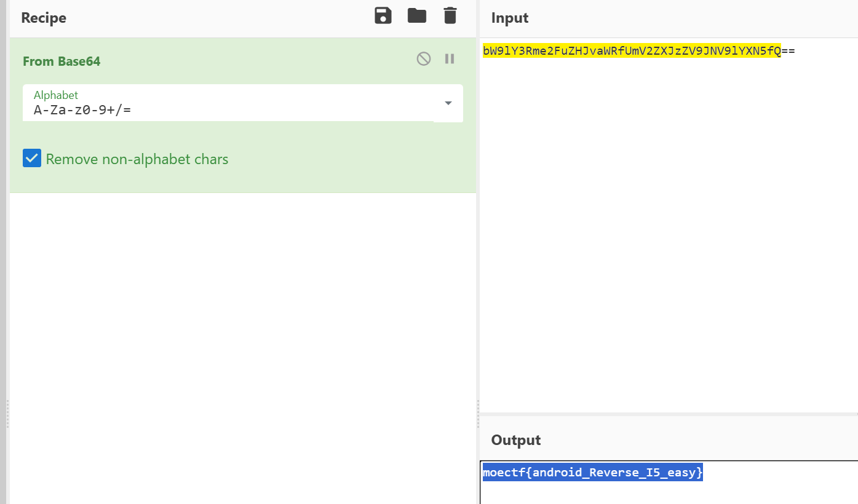The height and width of the screenshot is (504, 858).
Task: Click the divider bar between Input and Output
Action: 669,414
